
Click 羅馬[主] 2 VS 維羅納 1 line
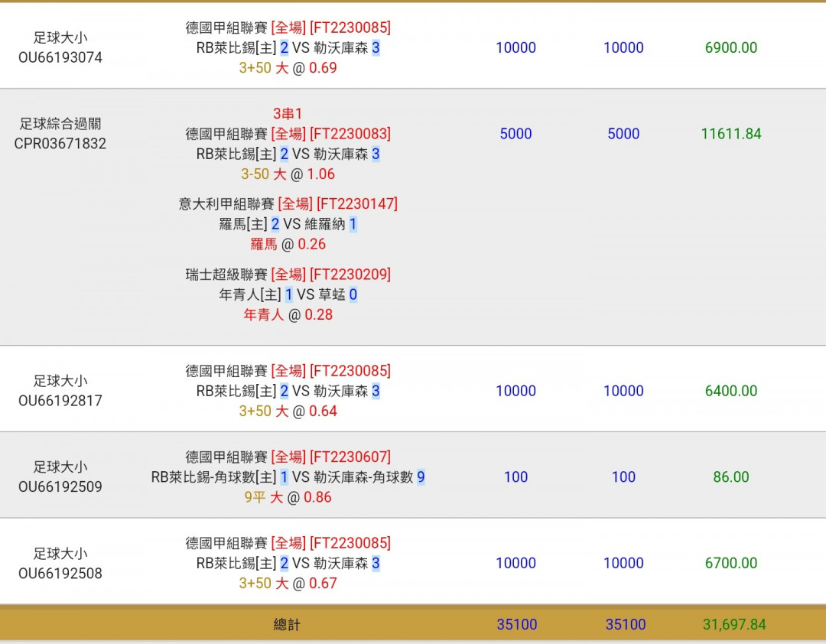point(288,224)
